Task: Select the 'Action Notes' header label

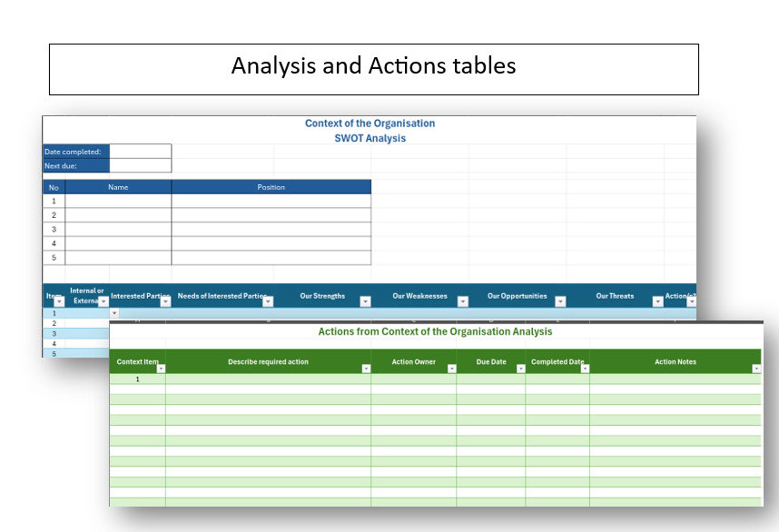Action: tap(675, 362)
